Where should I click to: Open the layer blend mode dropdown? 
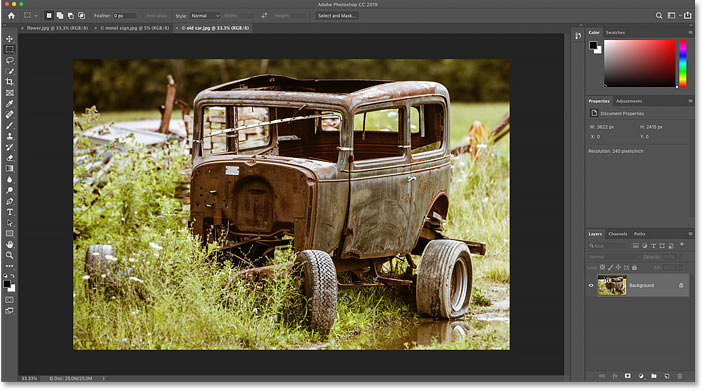click(x=613, y=257)
